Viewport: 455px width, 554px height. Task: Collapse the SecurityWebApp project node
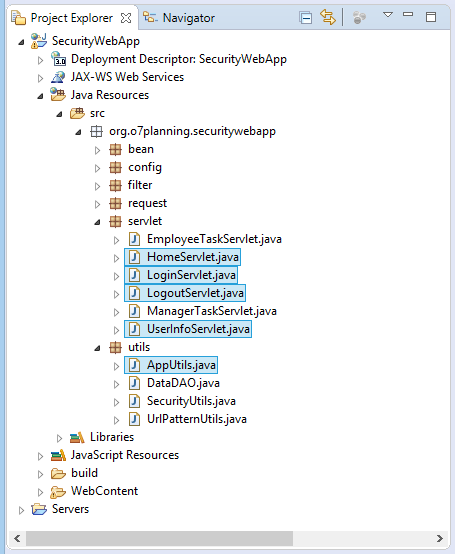tap(22, 42)
